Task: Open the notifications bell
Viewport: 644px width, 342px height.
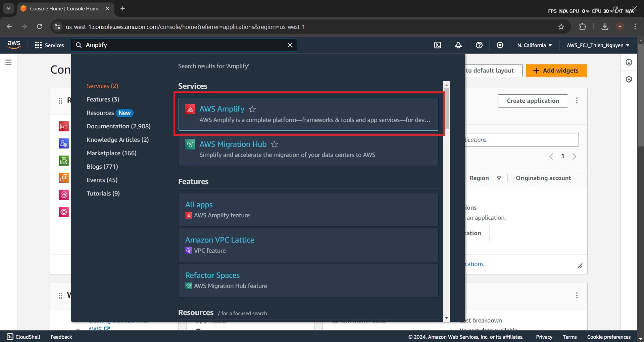Action: point(458,45)
